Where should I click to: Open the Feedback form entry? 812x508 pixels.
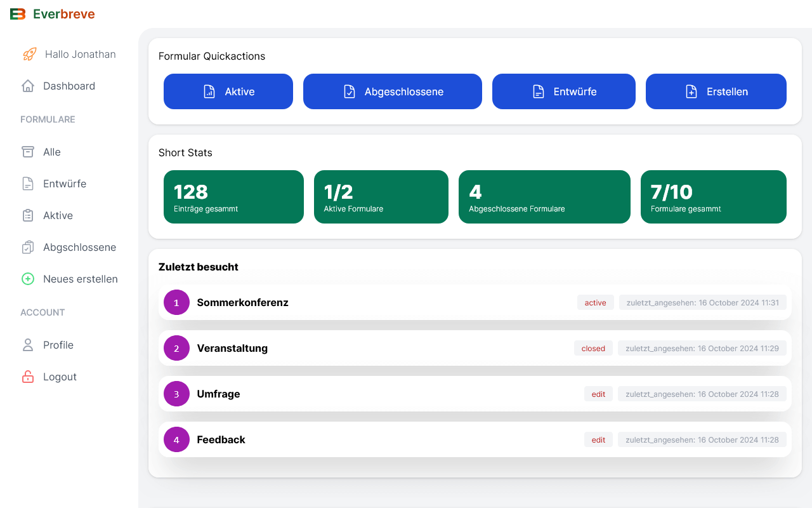(475, 439)
